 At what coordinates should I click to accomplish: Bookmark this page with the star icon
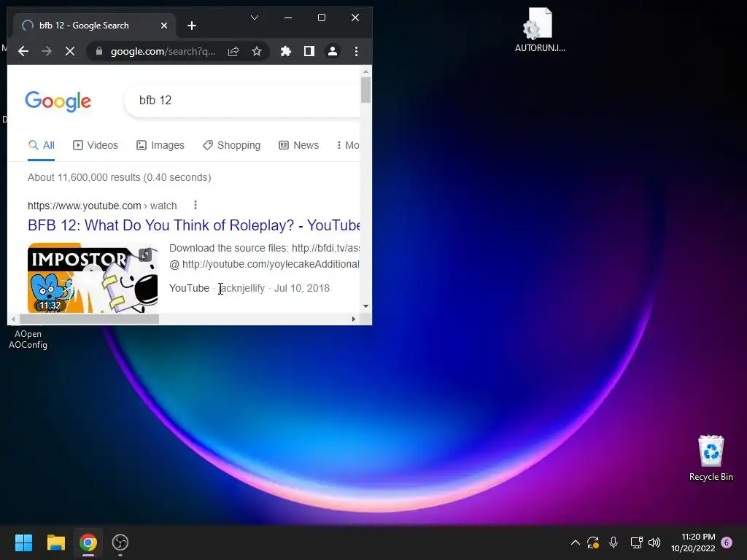[x=257, y=51]
